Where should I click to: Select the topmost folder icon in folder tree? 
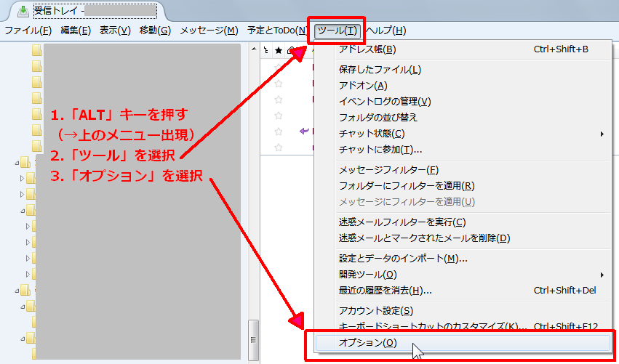tap(37, 51)
